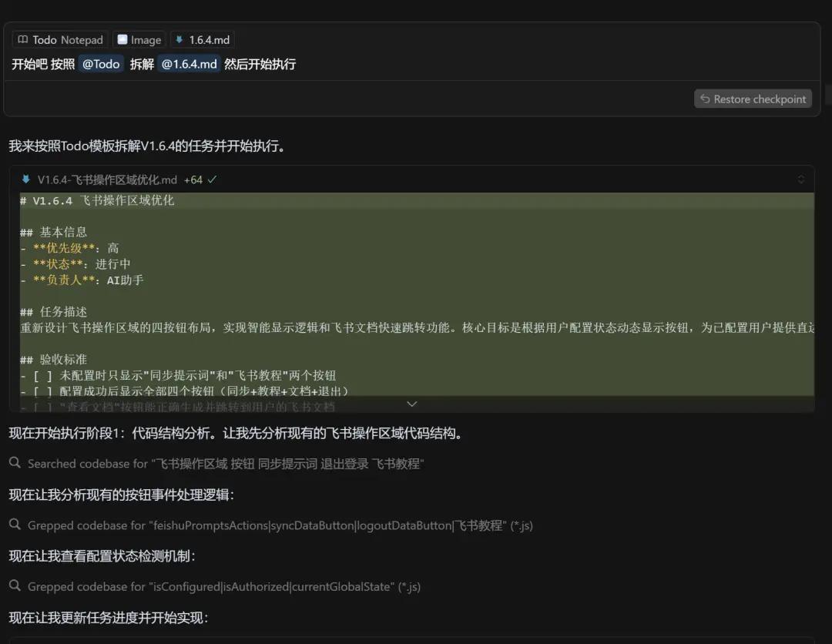Viewport: 832px width, 644px height.
Task: Expand the 'Searched codebase for 飞书操作区域' result
Action: [226, 464]
